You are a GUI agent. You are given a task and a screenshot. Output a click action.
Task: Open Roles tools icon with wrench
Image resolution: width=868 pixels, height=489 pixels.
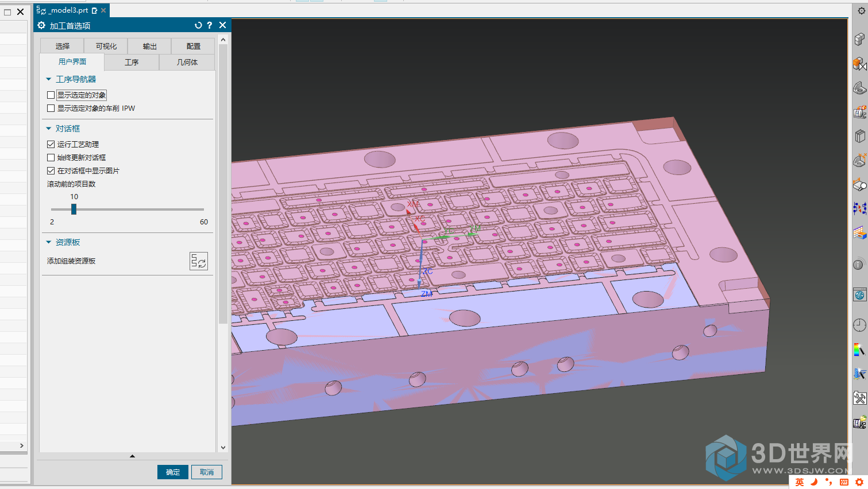pos(859,398)
